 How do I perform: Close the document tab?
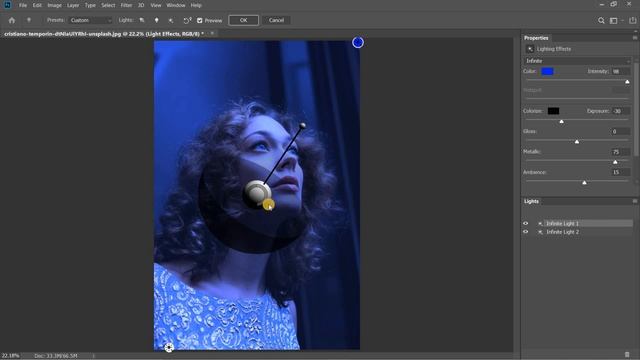pyautogui.click(x=212, y=33)
